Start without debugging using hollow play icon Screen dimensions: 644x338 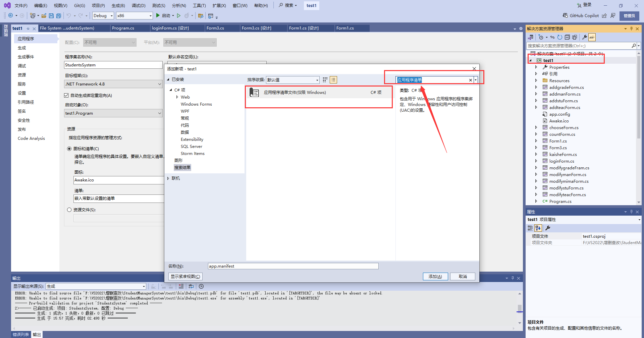pos(179,16)
